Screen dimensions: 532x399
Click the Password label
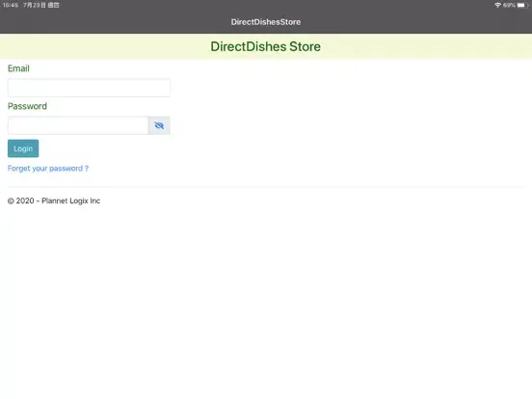click(x=27, y=106)
